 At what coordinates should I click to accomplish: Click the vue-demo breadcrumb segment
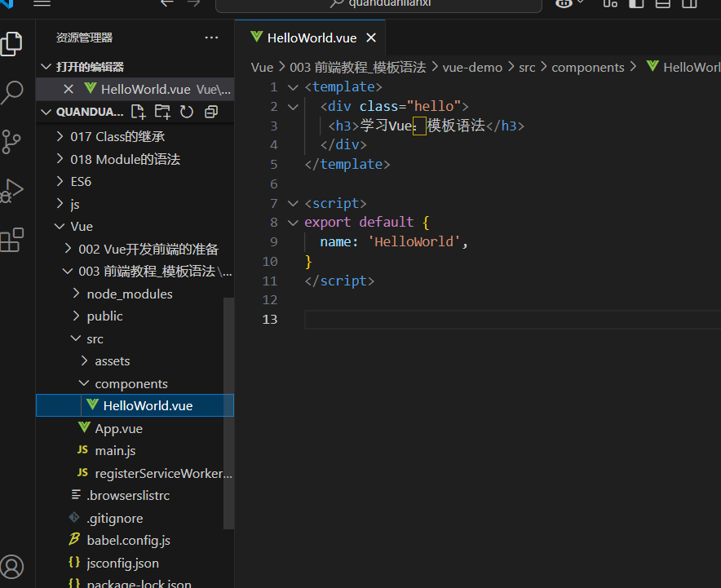pos(472,68)
